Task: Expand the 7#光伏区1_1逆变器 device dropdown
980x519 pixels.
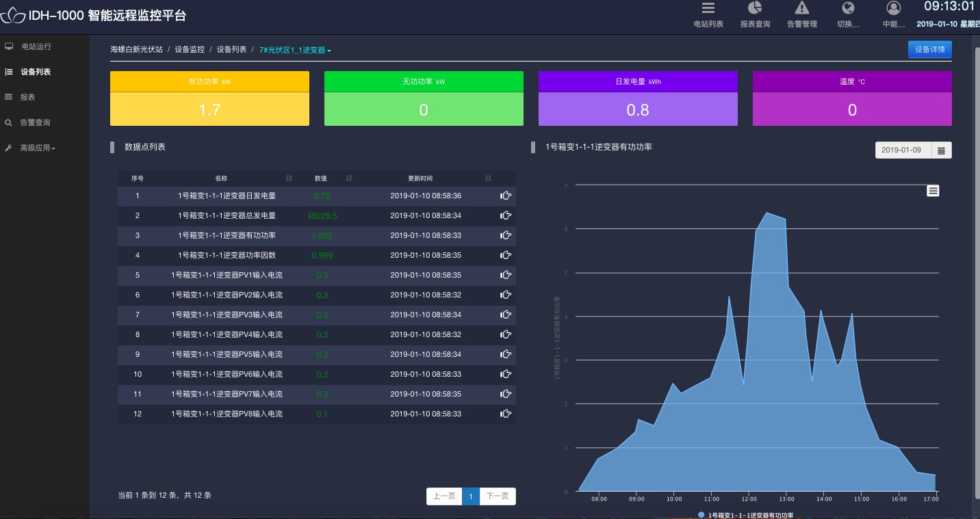Action: 295,50
